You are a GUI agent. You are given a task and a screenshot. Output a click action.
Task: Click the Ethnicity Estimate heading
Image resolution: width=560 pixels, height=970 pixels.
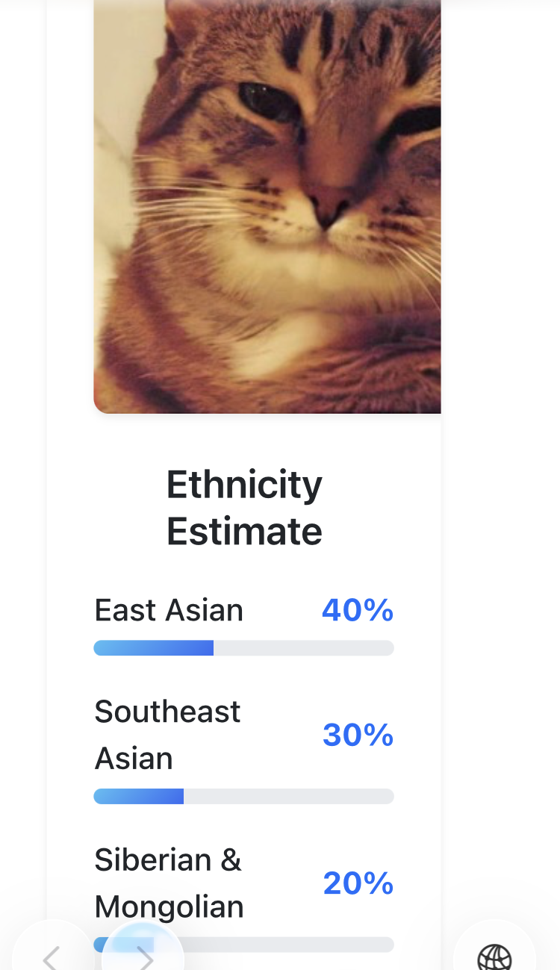[x=244, y=508]
